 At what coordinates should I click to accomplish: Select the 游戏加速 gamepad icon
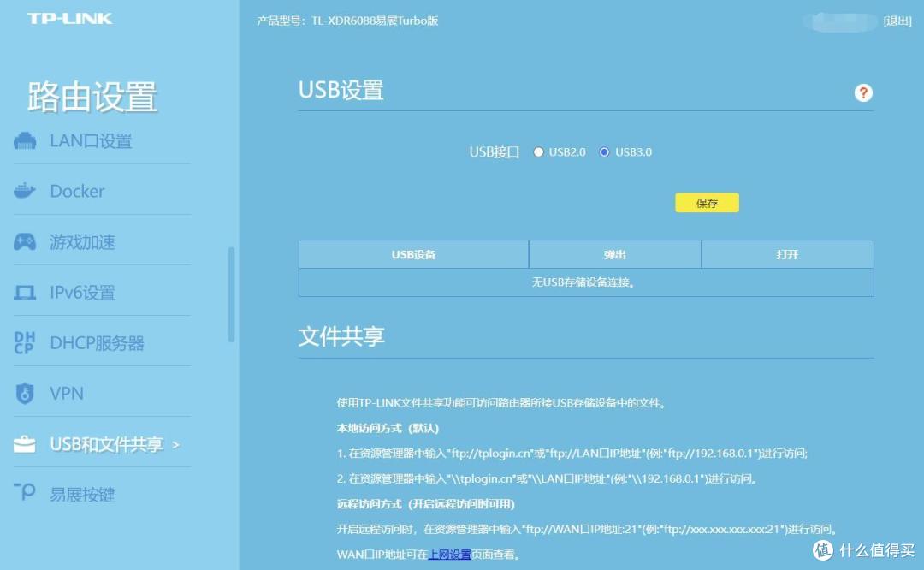pyautogui.click(x=25, y=241)
